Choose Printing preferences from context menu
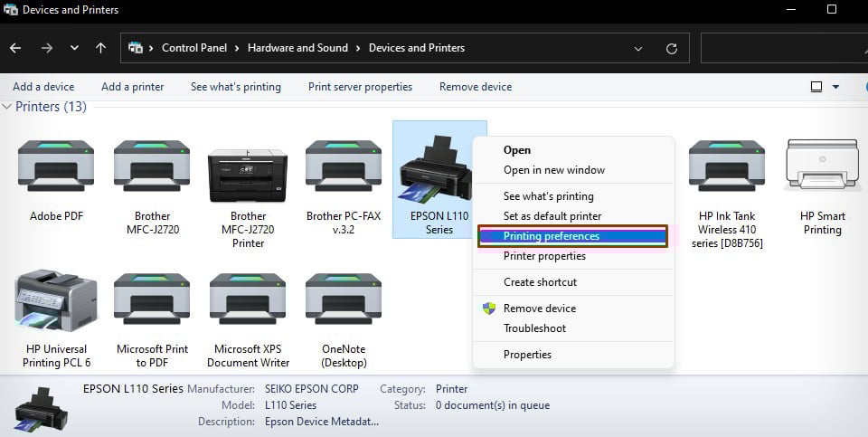The height and width of the screenshot is (437, 868). [551, 236]
